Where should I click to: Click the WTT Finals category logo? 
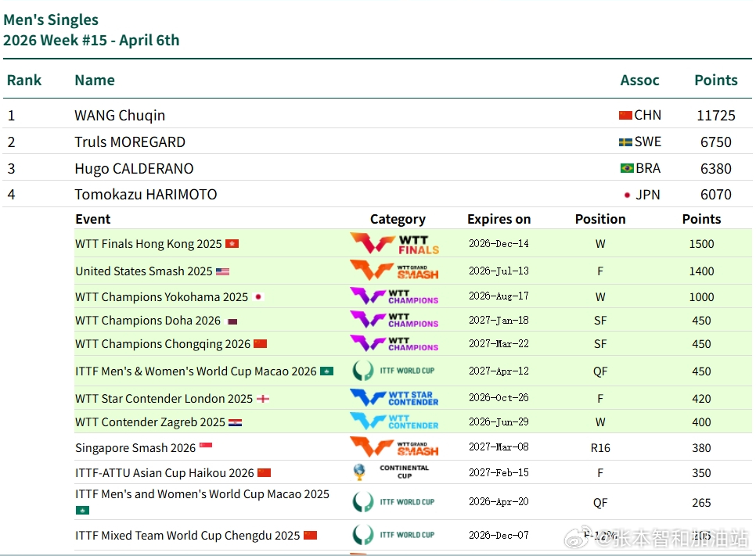(x=394, y=244)
